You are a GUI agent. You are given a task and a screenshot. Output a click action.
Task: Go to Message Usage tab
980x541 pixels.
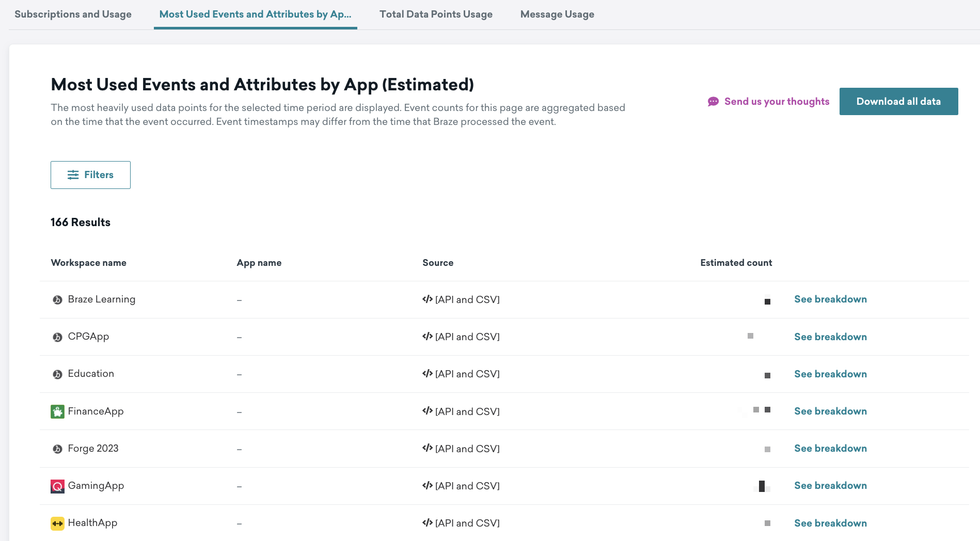(x=557, y=14)
